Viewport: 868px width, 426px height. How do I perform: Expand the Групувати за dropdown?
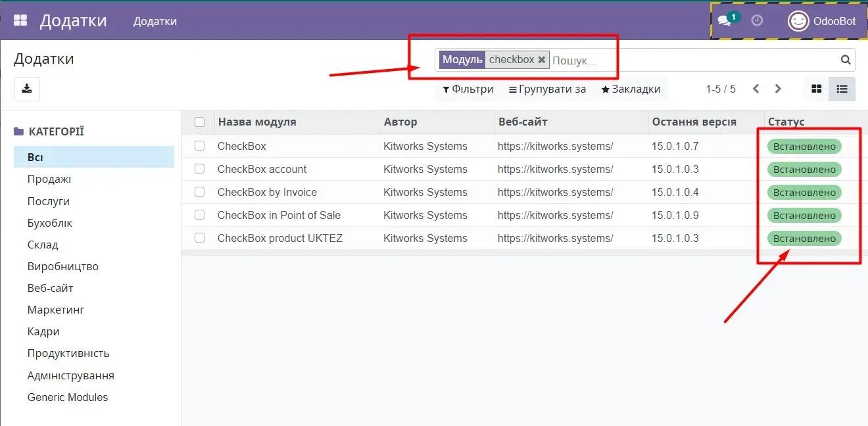[547, 89]
